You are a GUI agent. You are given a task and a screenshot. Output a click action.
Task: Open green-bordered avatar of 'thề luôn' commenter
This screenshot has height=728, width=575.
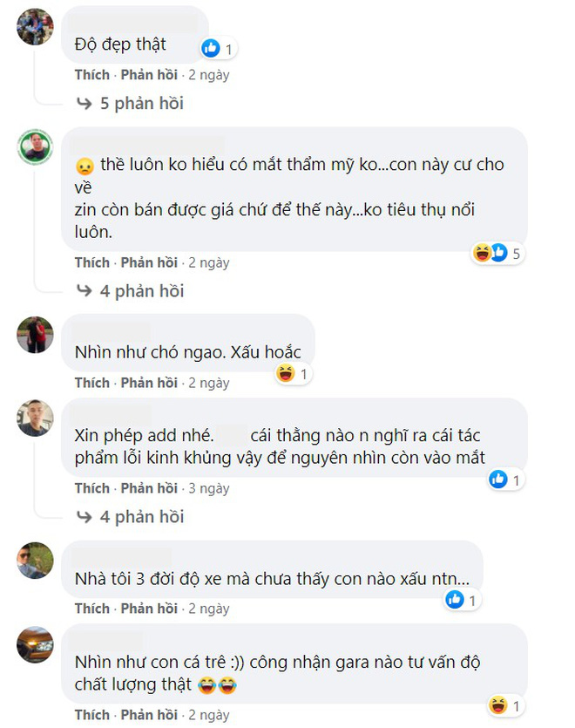click(35, 147)
